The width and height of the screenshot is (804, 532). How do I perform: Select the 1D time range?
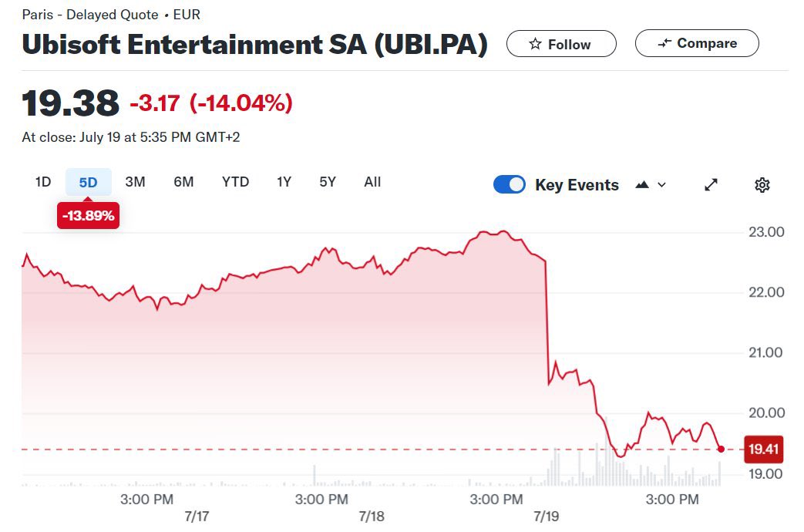(43, 182)
